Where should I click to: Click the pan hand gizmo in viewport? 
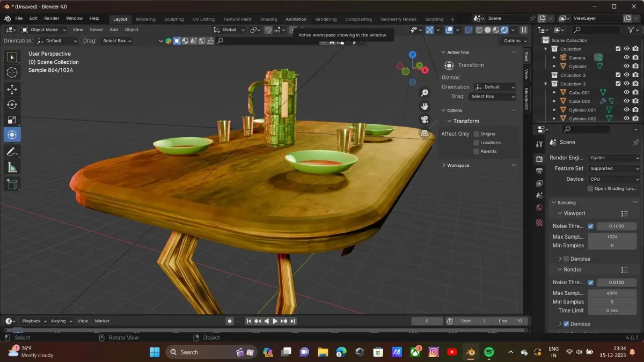[425, 106]
